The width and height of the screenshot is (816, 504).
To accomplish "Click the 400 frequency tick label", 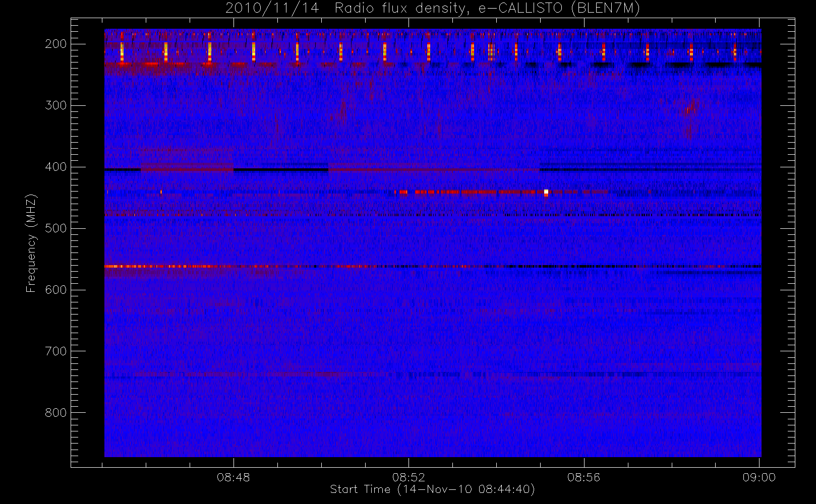I will coord(55,167).
